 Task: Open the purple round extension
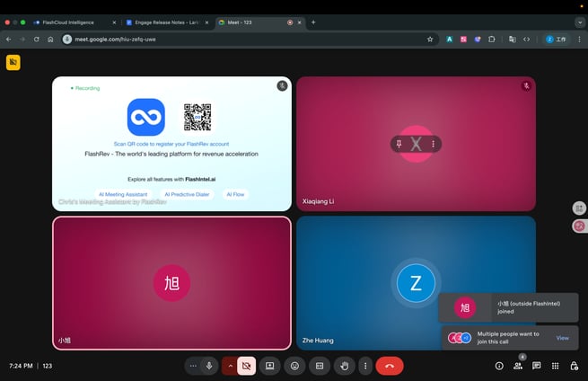tap(478, 39)
